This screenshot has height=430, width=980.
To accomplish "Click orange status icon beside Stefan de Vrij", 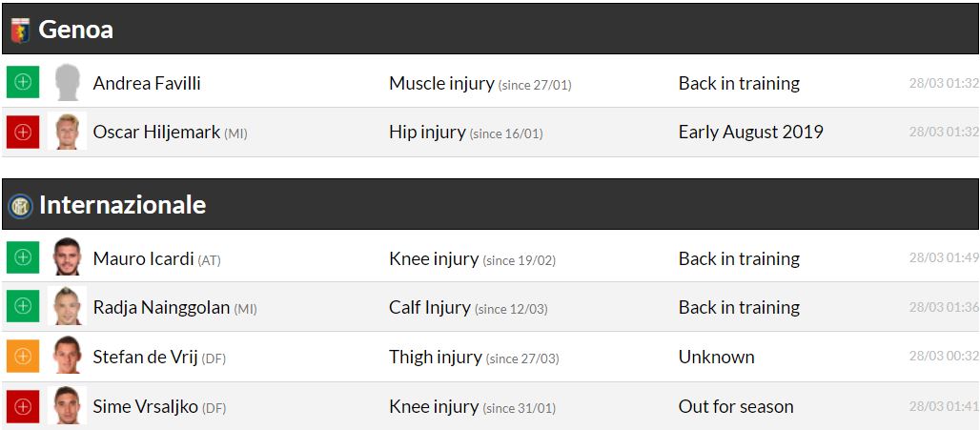I will click(23, 357).
